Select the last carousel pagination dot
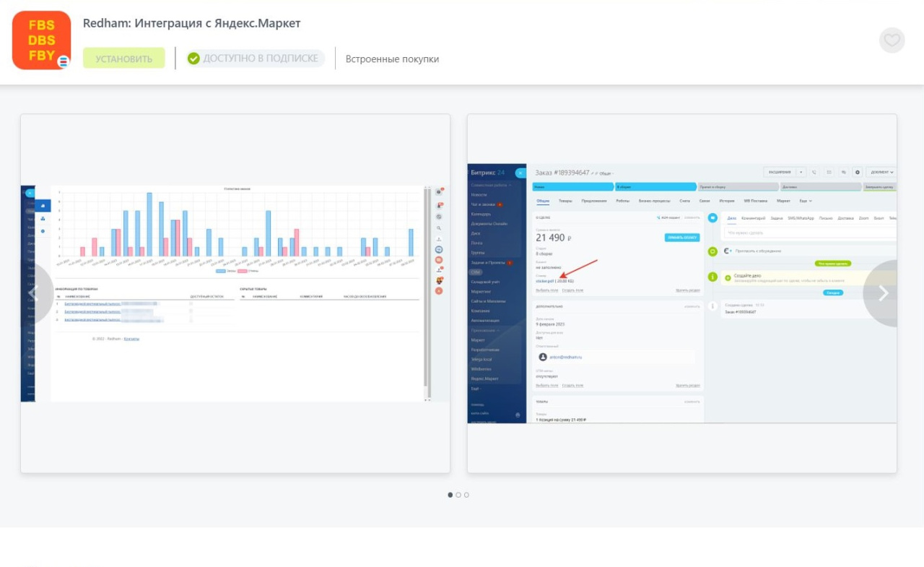The width and height of the screenshot is (924, 567). pos(466,495)
